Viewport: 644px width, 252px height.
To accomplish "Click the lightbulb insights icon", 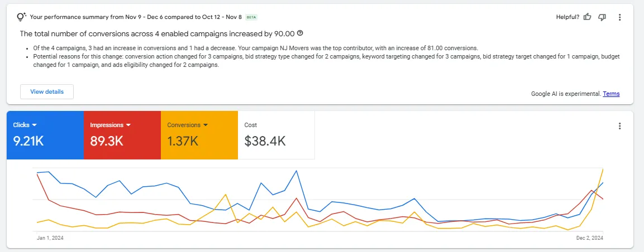I will coord(22,17).
